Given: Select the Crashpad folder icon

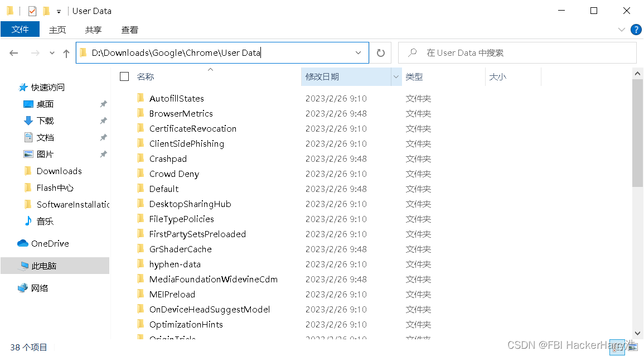Looking at the screenshot, I should 141,158.
